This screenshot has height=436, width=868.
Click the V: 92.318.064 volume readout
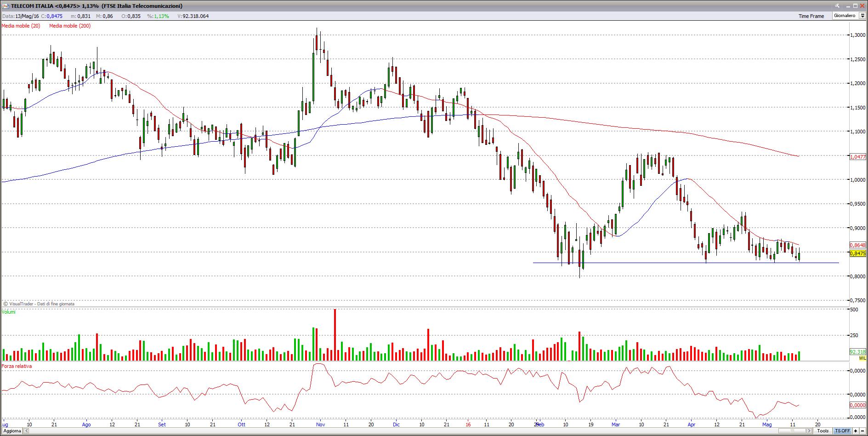tap(193, 16)
